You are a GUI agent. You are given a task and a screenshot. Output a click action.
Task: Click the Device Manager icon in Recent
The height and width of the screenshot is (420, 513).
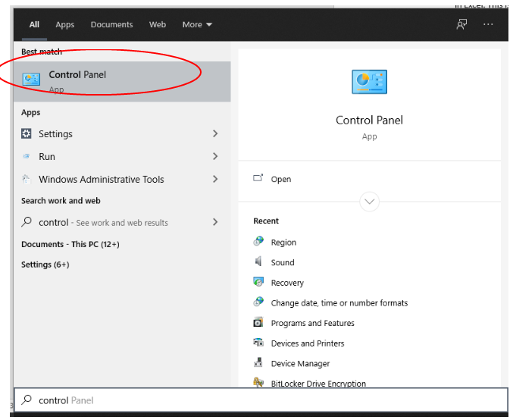click(258, 363)
